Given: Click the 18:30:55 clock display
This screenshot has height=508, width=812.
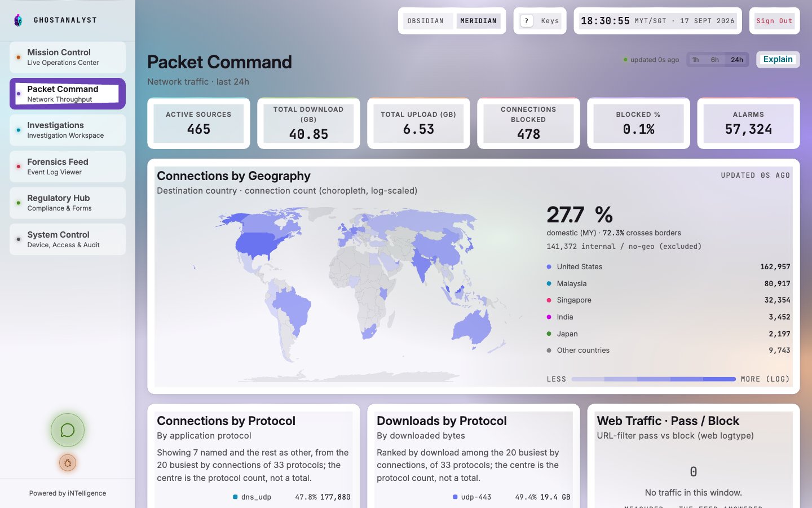Looking at the screenshot, I should [605, 21].
